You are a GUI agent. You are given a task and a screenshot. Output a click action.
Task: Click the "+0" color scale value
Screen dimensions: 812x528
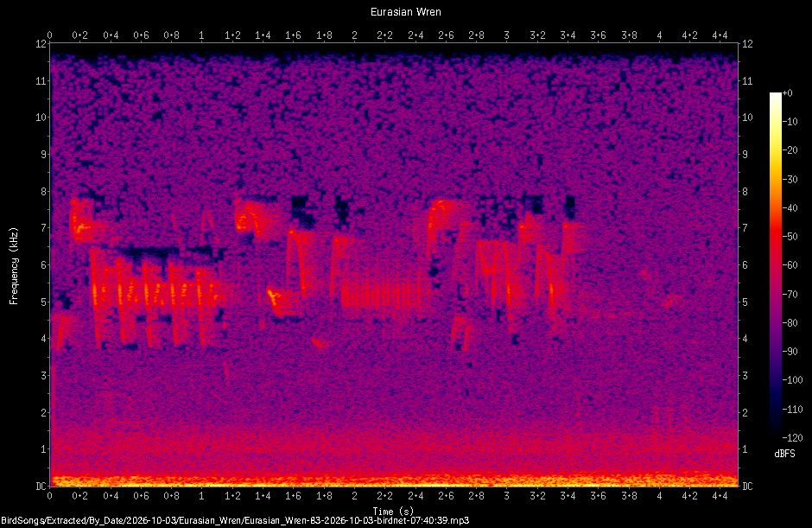click(787, 93)
